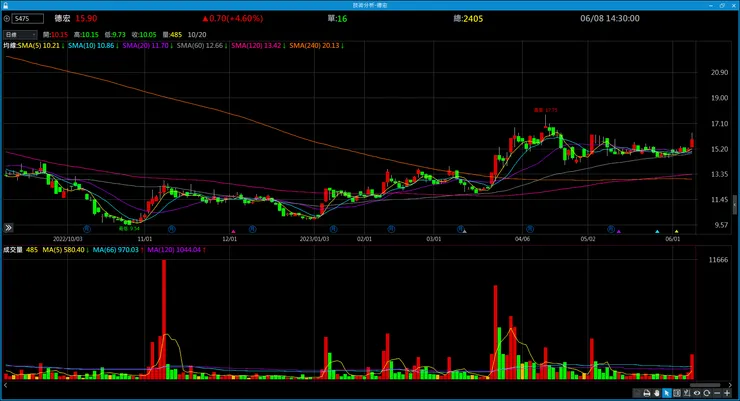This screenshot has width=740, height=401.
Task: Click the 成交量 panel title
Action: (13, 250)
